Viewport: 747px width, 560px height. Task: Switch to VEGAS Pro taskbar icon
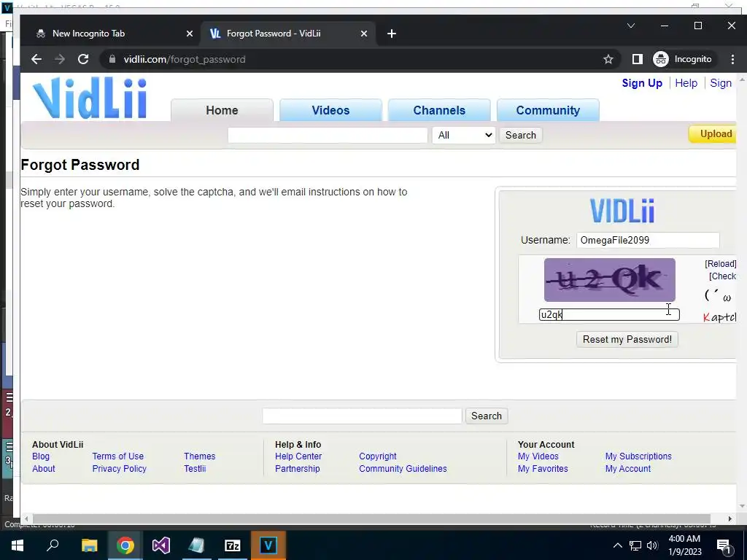(268, 545)
